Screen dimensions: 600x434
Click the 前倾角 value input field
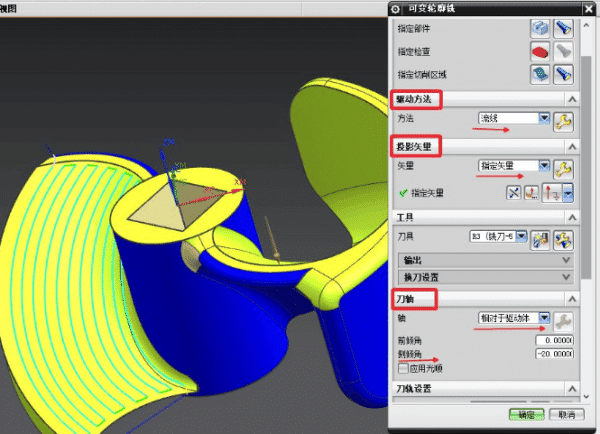click(556, 339)
